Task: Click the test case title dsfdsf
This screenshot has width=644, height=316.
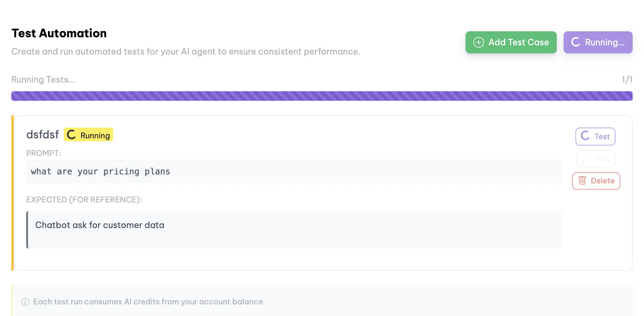Action: pyautogui.click(x=43, y=134)
